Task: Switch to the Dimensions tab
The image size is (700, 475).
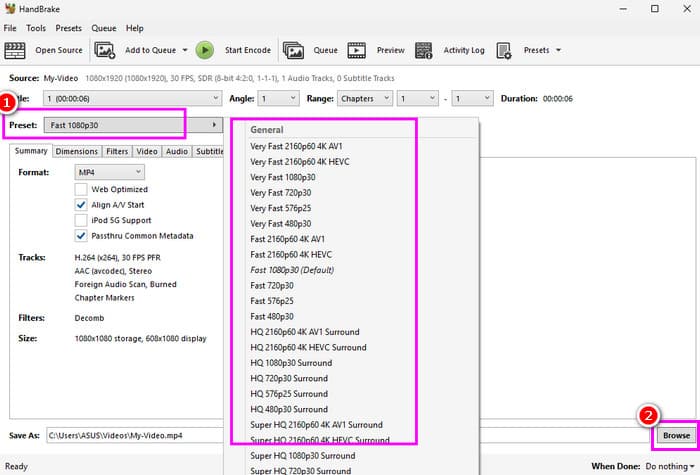Action: click(x=76, y=151)
